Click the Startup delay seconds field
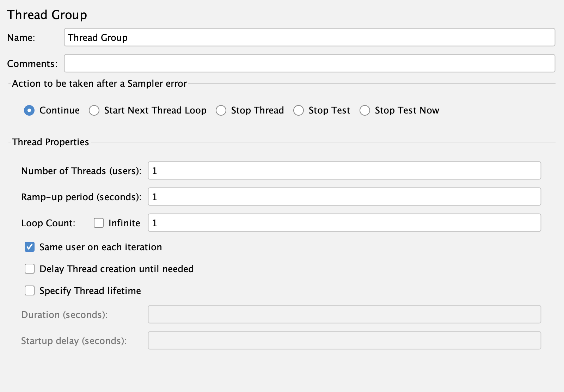The image size is (564, 392). click(x=344, y=341)
